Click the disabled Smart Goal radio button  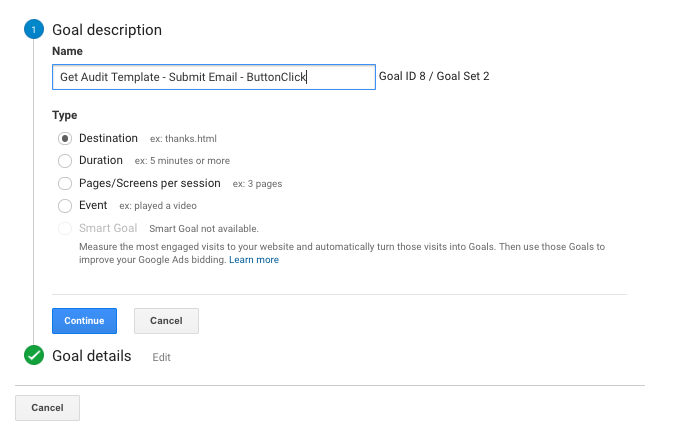[65, 228]
